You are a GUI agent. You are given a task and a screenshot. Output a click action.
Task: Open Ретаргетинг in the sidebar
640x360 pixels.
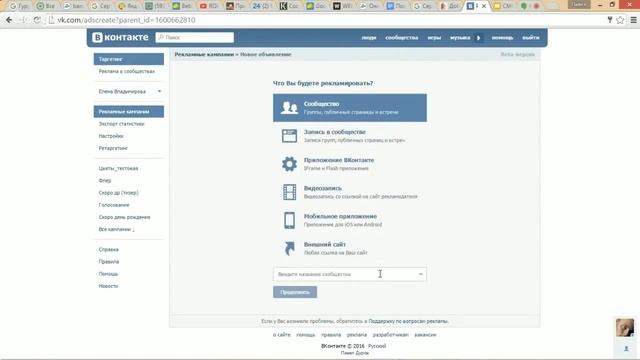tap(113, 148)
